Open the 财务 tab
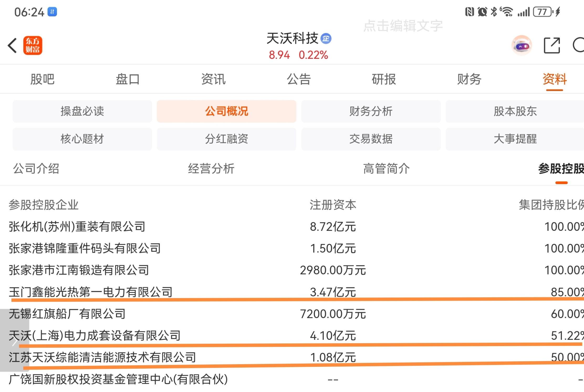 click(469, 79)
